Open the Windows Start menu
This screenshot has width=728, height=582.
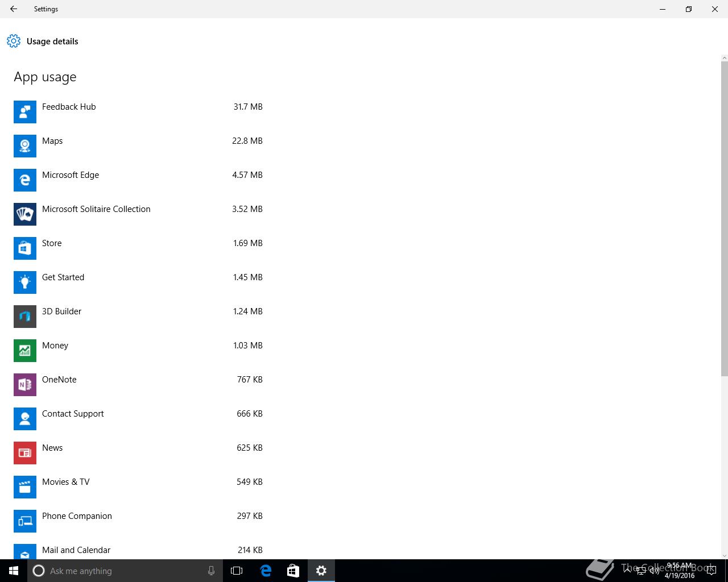point(14,571)
